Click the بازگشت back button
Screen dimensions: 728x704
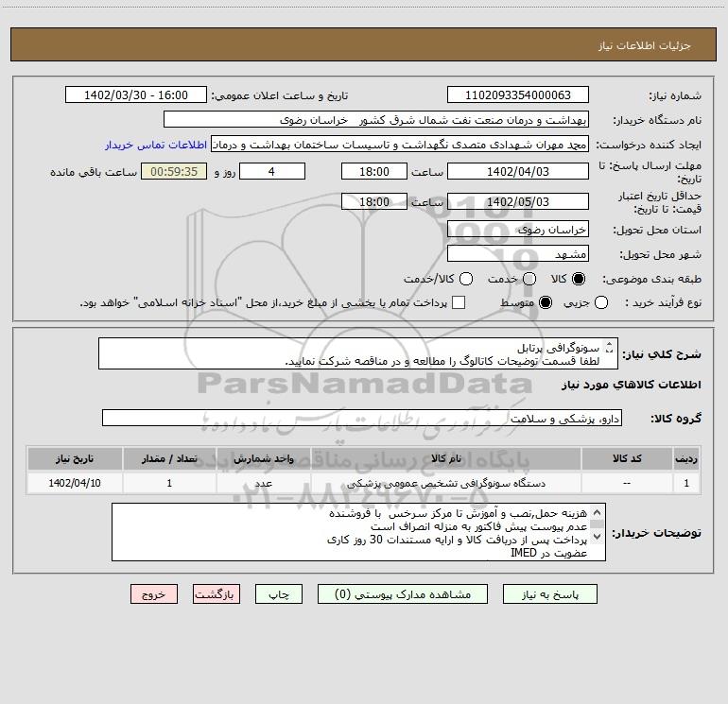[217, 594]
